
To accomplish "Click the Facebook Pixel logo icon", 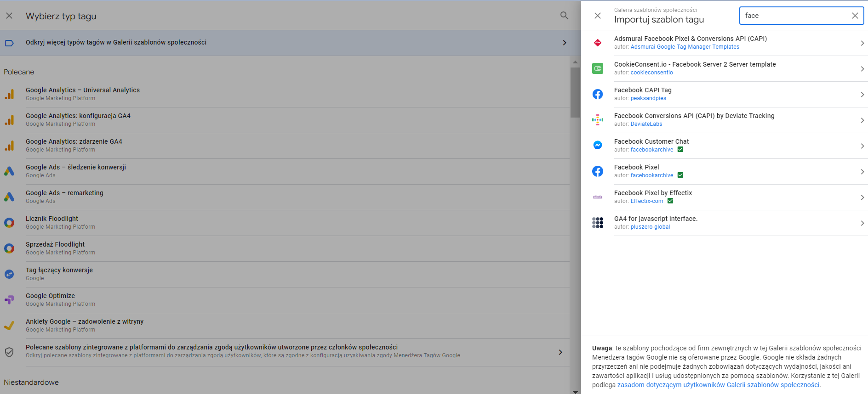I will 597,171.
